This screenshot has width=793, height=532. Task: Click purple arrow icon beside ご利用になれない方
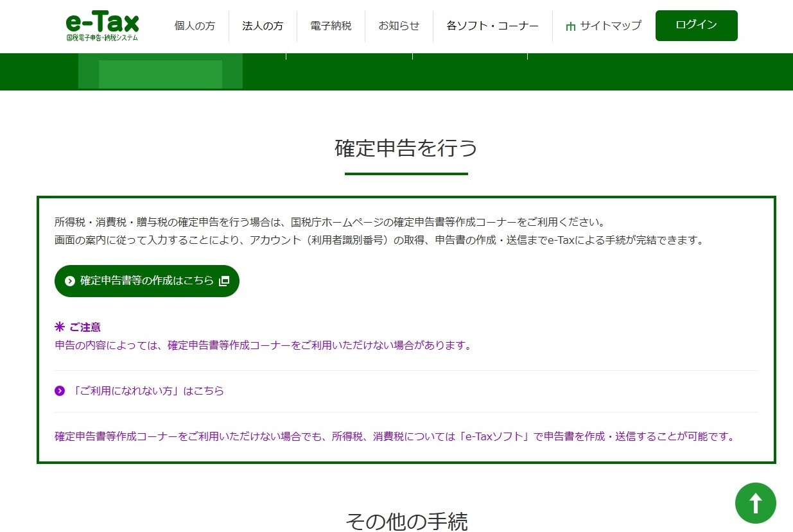pos(60,391)
